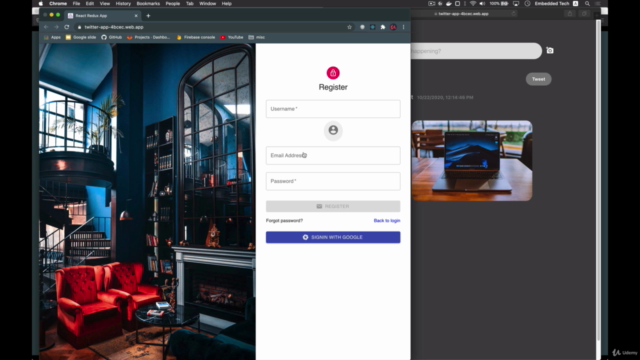Open the History menu
Viewport: 640px width, 360px height.
coord(123,4)
